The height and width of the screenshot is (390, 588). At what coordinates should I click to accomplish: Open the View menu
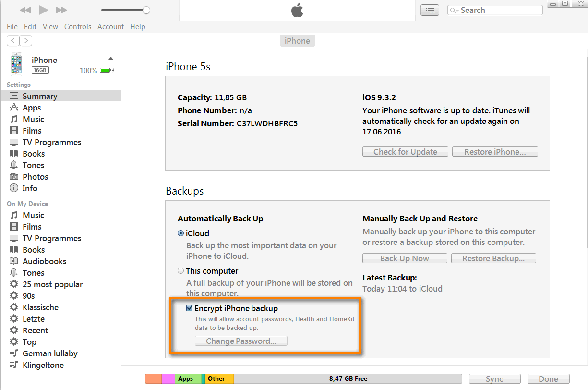click(x=50, y=27)
